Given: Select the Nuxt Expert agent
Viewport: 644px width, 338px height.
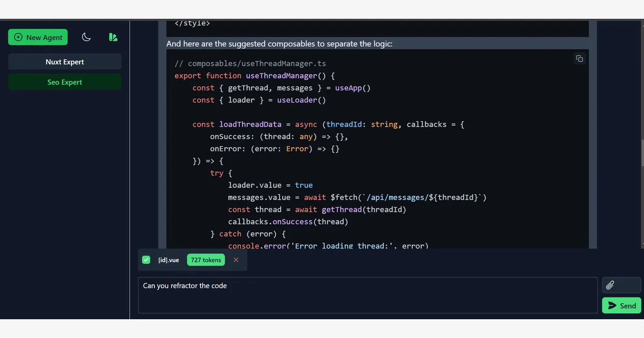Looking at the screenshot, I should (64, 62).
